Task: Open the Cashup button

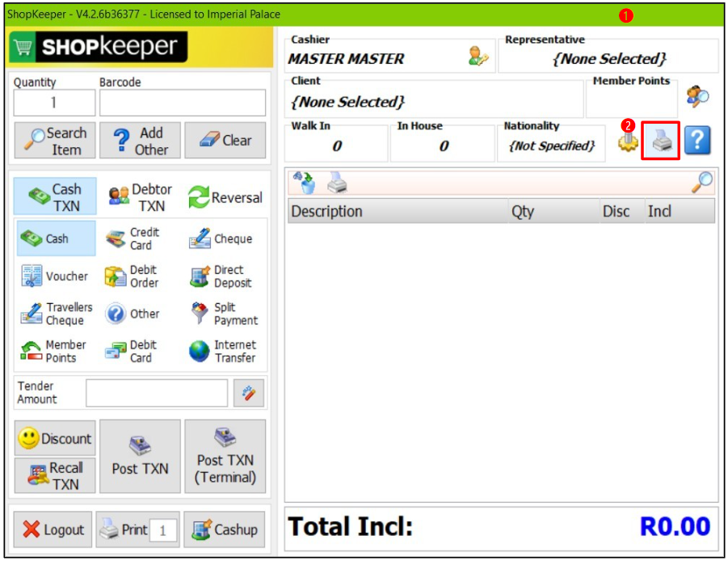Action: [x=225, y=529]
